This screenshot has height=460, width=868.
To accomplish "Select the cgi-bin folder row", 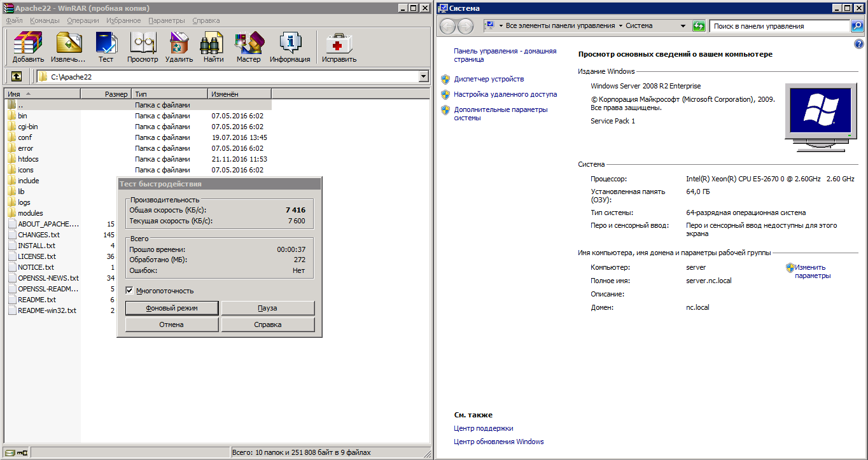I will coord(139,127).
